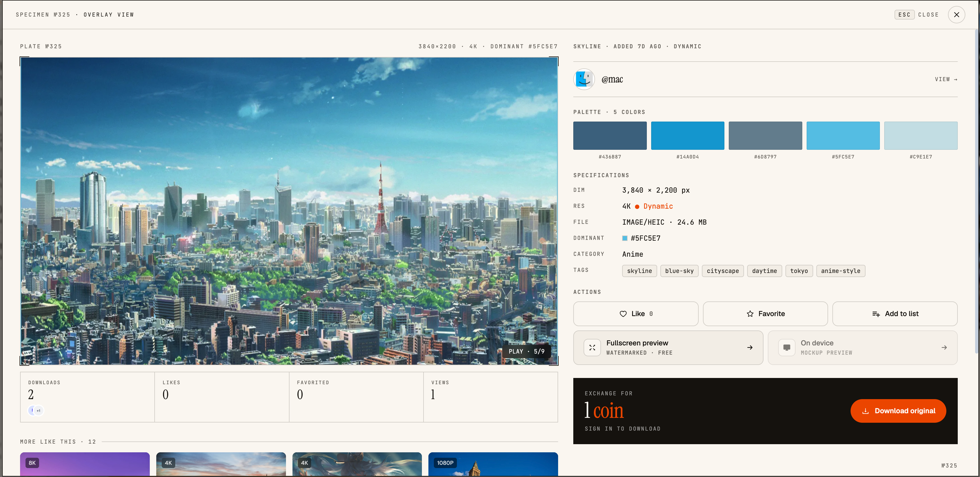Click the Add to list button

click(x=895, y=314)
